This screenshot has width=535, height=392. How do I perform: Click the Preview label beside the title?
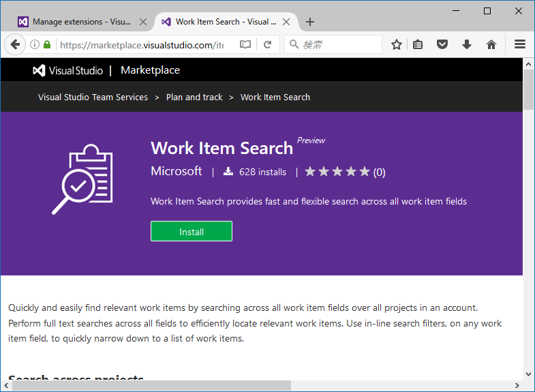pyautogui.click(x=311, y=140)
